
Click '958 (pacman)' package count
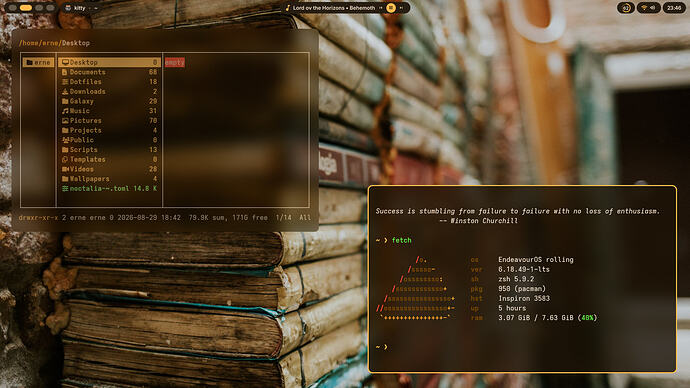[521, 289]
